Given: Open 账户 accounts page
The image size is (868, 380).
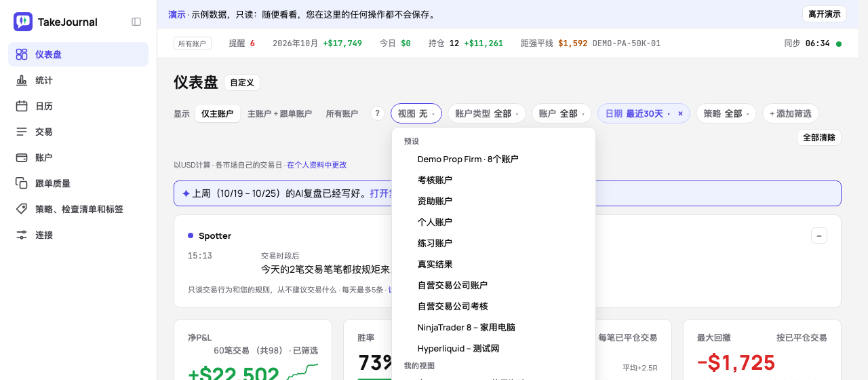Looking at the screenshot, I should tap(78, 157).
